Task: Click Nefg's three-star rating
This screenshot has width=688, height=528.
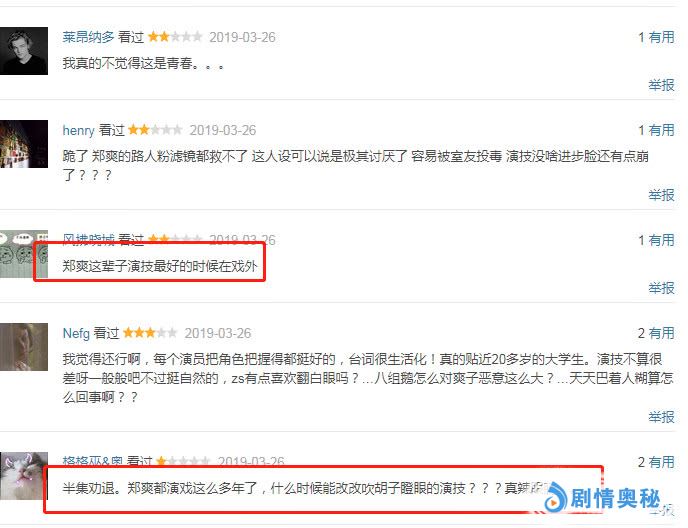Action: [x=150, y=333]
